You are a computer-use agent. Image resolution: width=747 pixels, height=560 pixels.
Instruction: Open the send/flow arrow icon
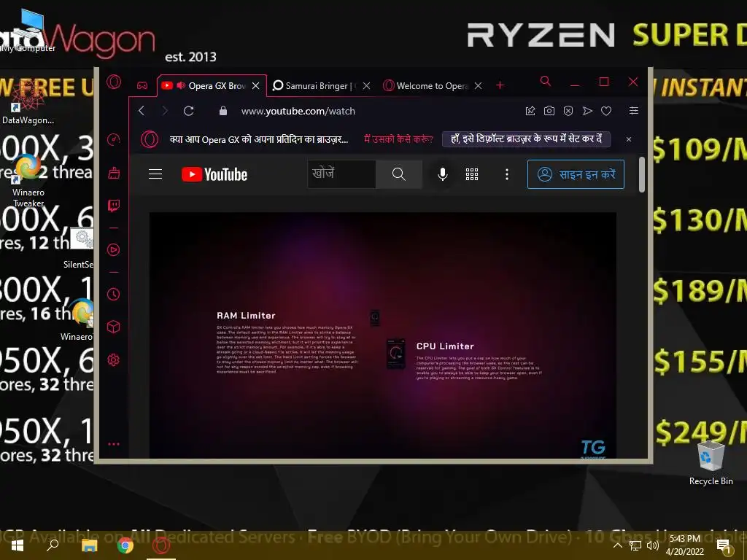pyautogui.click(x=587, y=111)
